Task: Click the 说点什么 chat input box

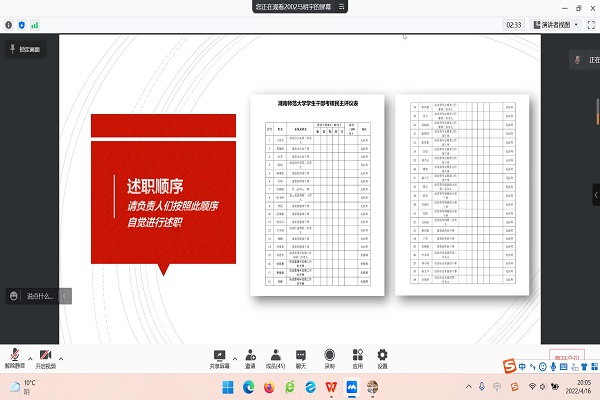Action: (x=40, y=296)
